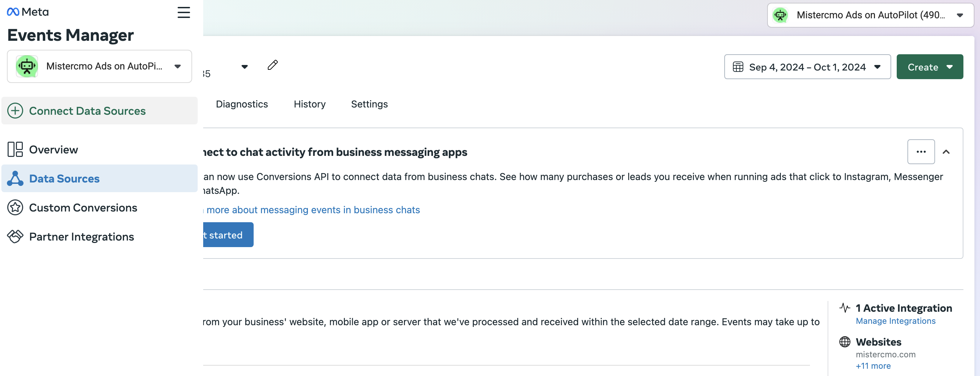The image size is (980, 376).
Task: Collapse the chat activity banner chevron
Action: (x=946, y=152)
